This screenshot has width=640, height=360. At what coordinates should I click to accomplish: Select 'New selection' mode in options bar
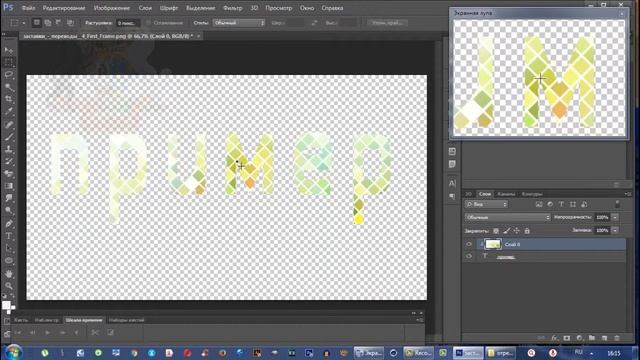(x=36, y=23)
